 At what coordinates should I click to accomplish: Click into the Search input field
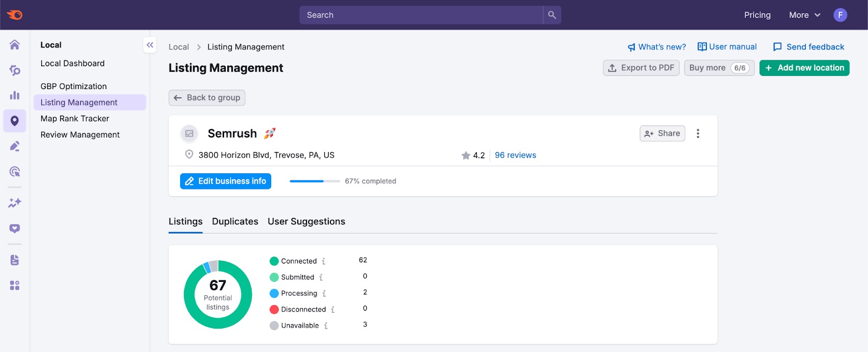421,15
